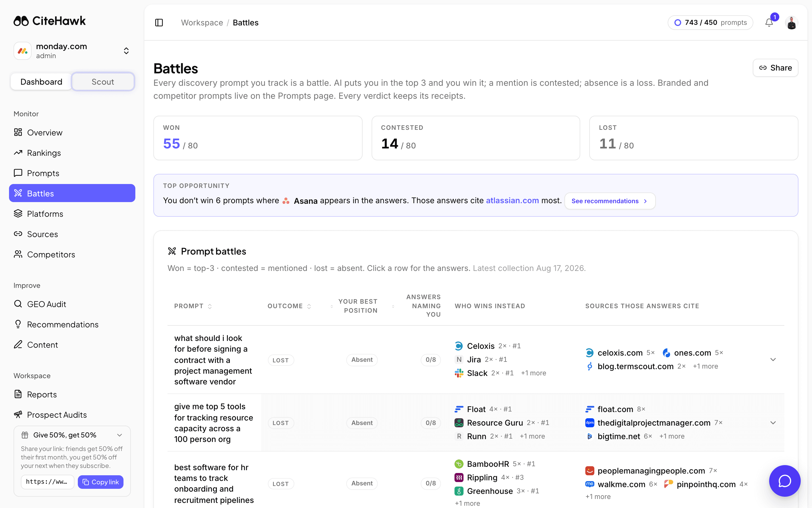Select Battles in the sidebar
This screenshot has height=508, width=812.
click(72, 193)
